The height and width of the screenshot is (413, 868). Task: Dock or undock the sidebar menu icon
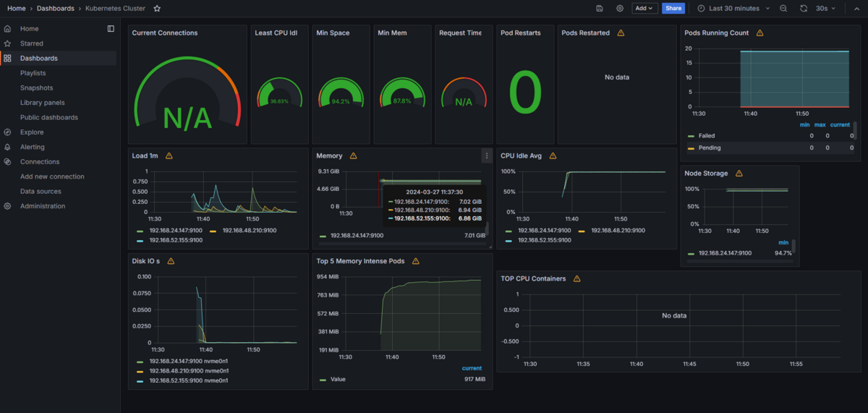click(111, 29)
